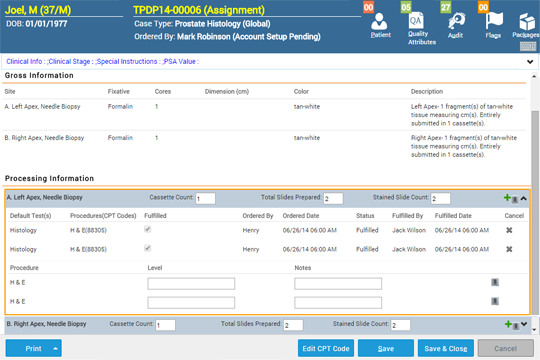Open Quality Attributes QA icon

[x=416, y=21]
